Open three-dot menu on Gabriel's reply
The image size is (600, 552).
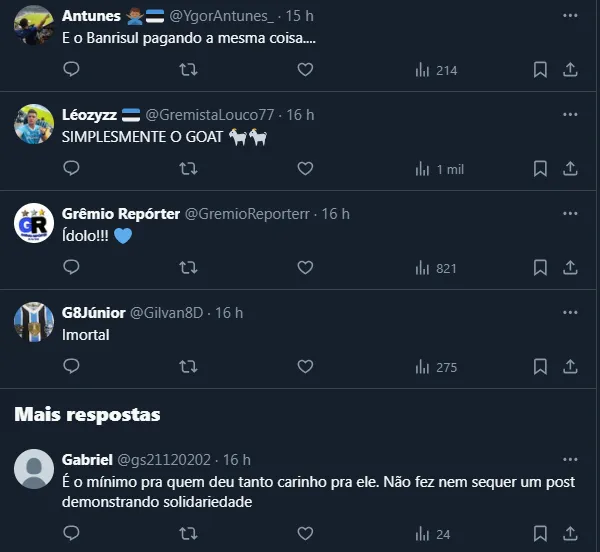tap(570, 460)
